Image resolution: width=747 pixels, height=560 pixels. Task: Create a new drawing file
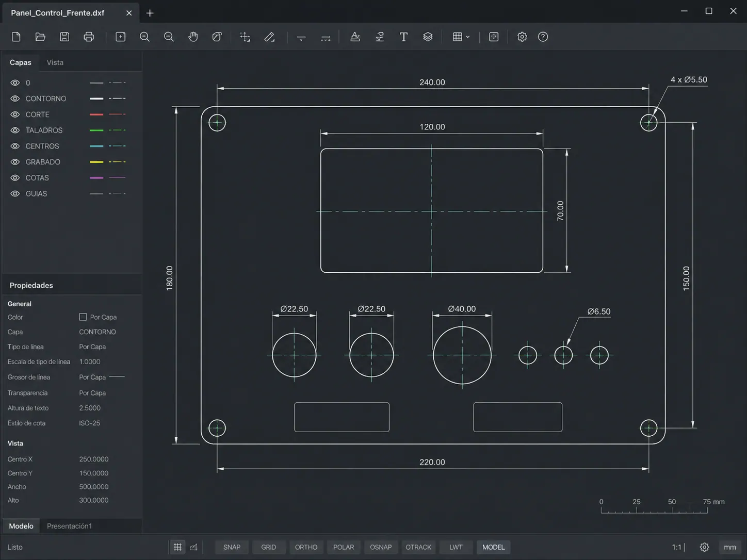[16, 37]
